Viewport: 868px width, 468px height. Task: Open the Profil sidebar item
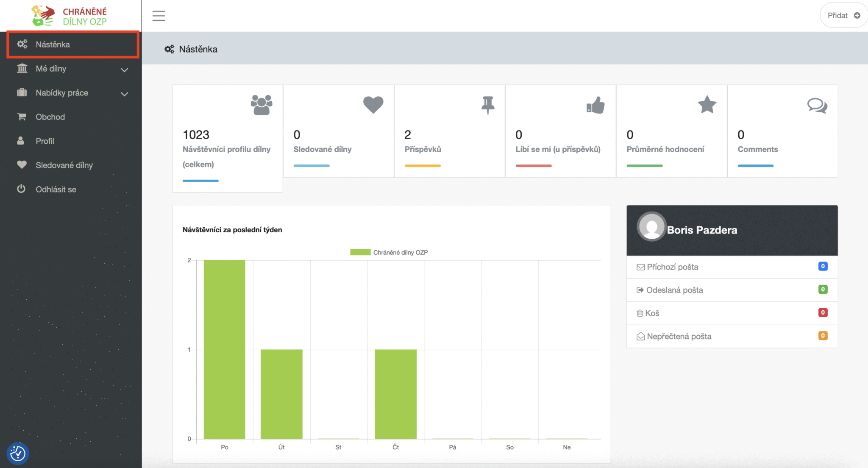click(x=45, y=141)
